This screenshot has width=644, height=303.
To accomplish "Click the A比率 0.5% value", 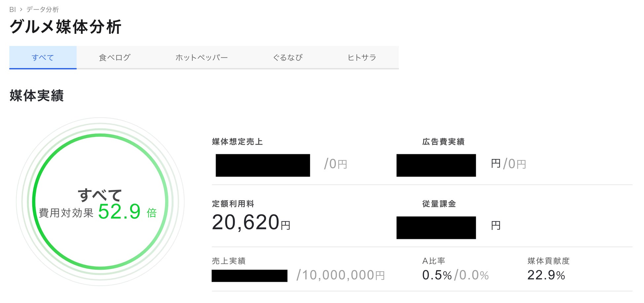I will pos(437,275).
